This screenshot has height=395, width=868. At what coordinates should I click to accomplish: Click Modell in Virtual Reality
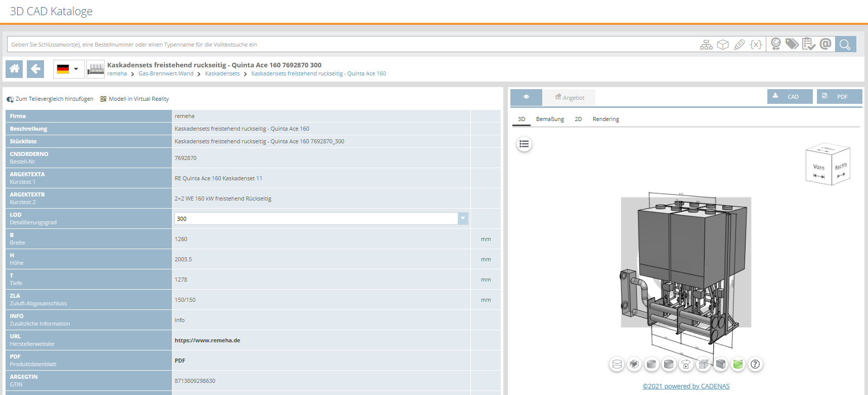135,99
